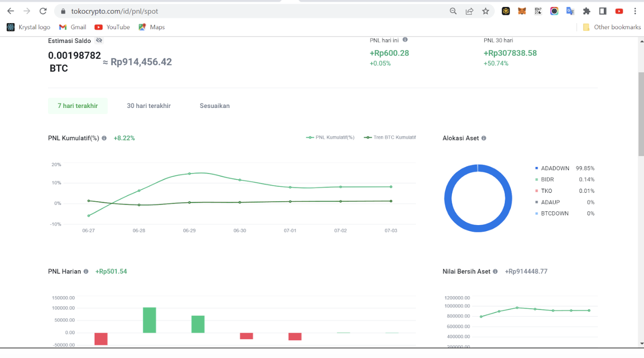Open Chrome's three-dot menu
644x358 pixels.
635,11
